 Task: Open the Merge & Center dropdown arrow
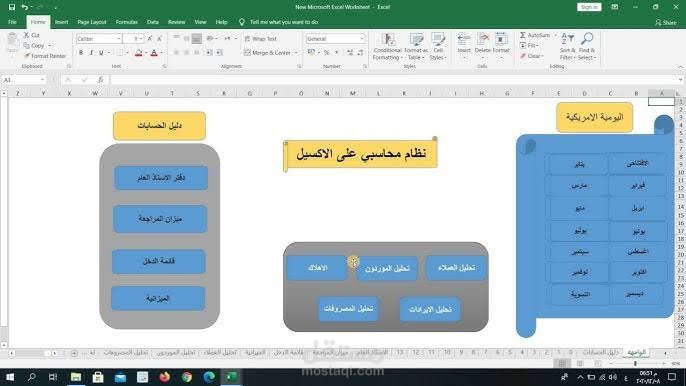click(297, 53)
